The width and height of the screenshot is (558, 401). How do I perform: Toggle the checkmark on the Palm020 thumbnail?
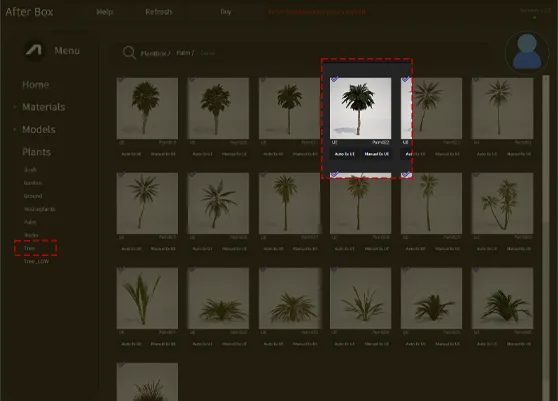click(x=192, y=79)
